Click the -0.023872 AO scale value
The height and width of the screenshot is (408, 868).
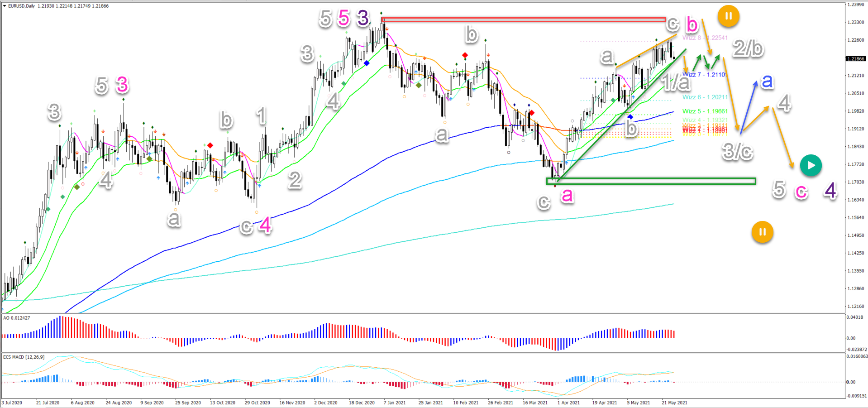click(x=856, y=349)
